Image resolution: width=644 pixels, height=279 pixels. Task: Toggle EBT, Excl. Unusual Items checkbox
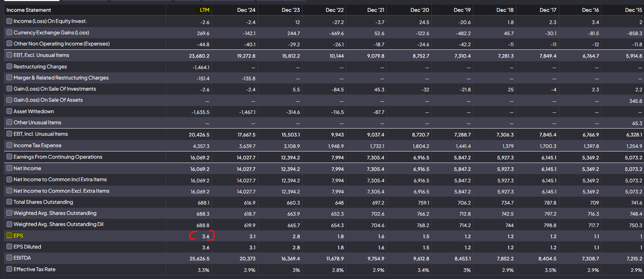(x=9, y=55)
